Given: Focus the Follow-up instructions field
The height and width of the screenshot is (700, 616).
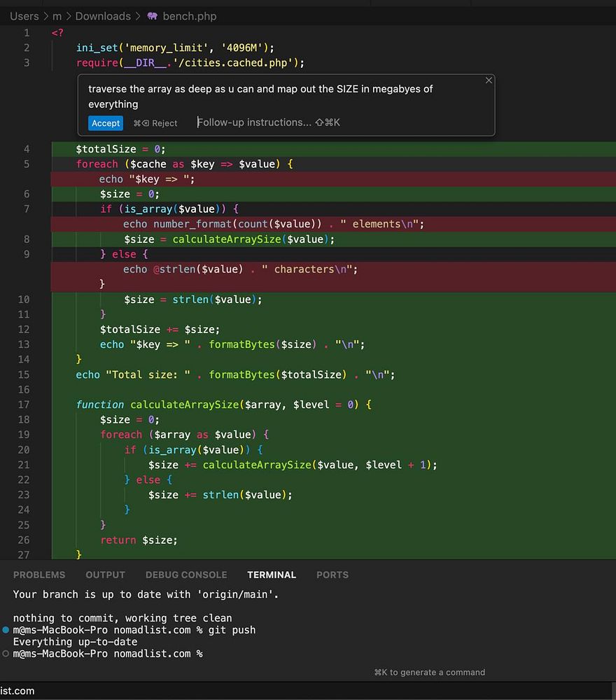Looking at the screenshot, I should (268, 122).
